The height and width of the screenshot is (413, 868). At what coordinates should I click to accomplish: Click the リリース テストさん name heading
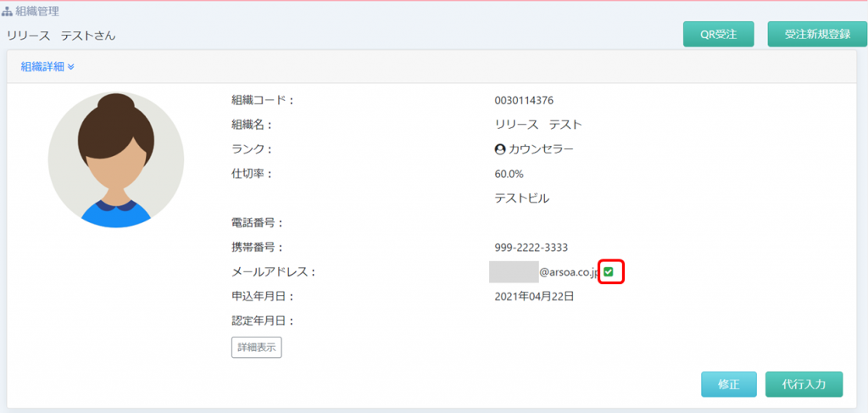(x=61, y=36)
